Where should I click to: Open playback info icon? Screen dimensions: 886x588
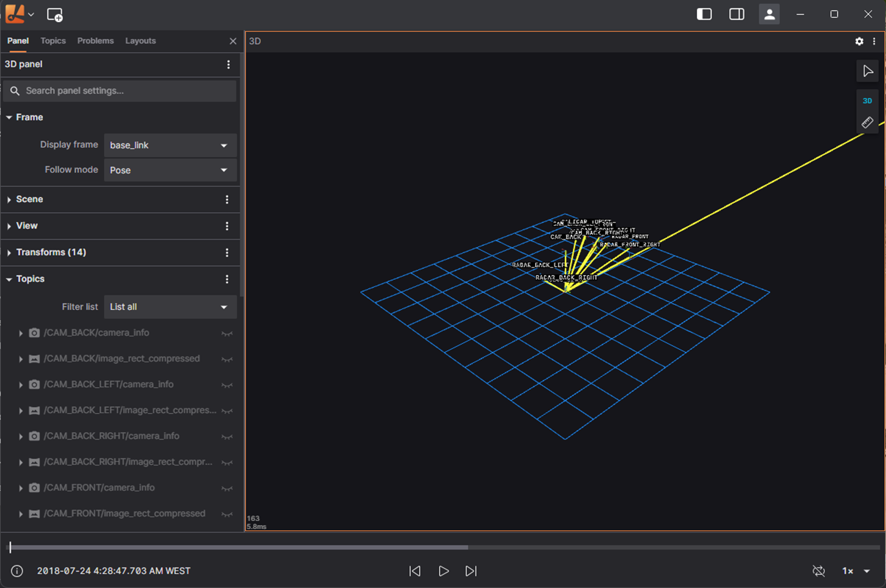[17, 571]
